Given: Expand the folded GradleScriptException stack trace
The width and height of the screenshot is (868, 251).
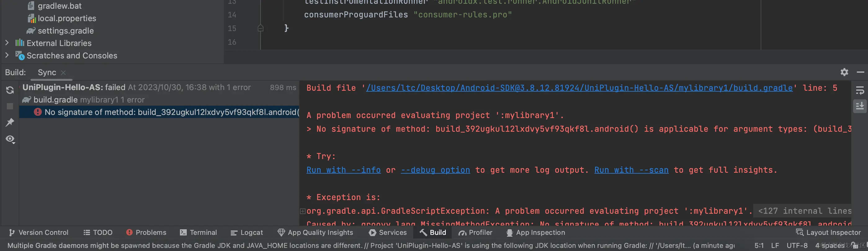Looking at the screenshot, I should point(302,211).
